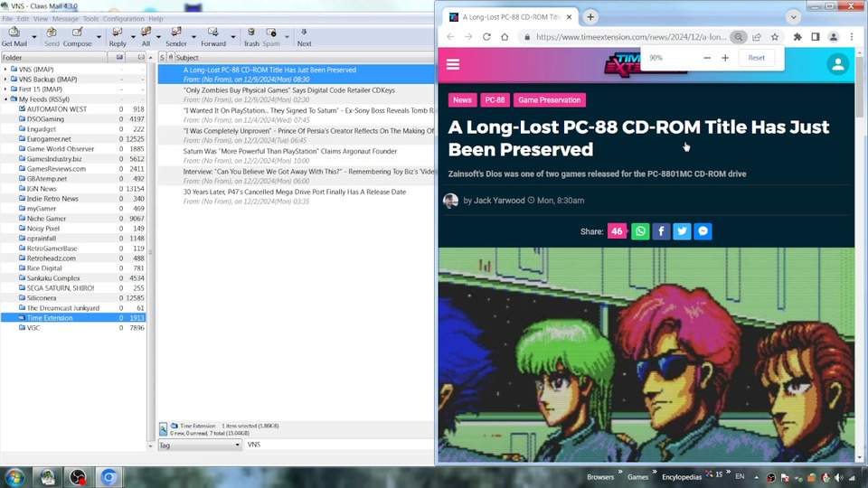Expand Forward dropdown arrow
The height and width of the screenshot is (488, 868).
[x=233, y=37]
